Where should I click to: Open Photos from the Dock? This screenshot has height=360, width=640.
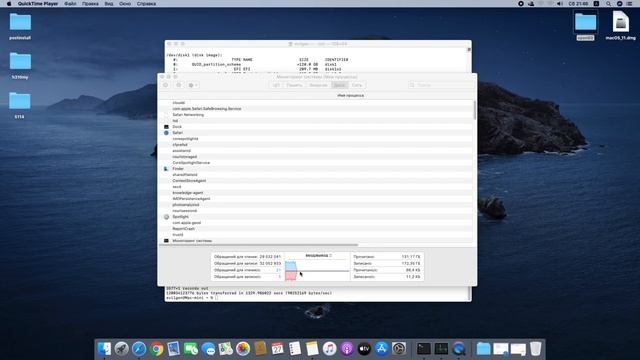coord(243,349)
